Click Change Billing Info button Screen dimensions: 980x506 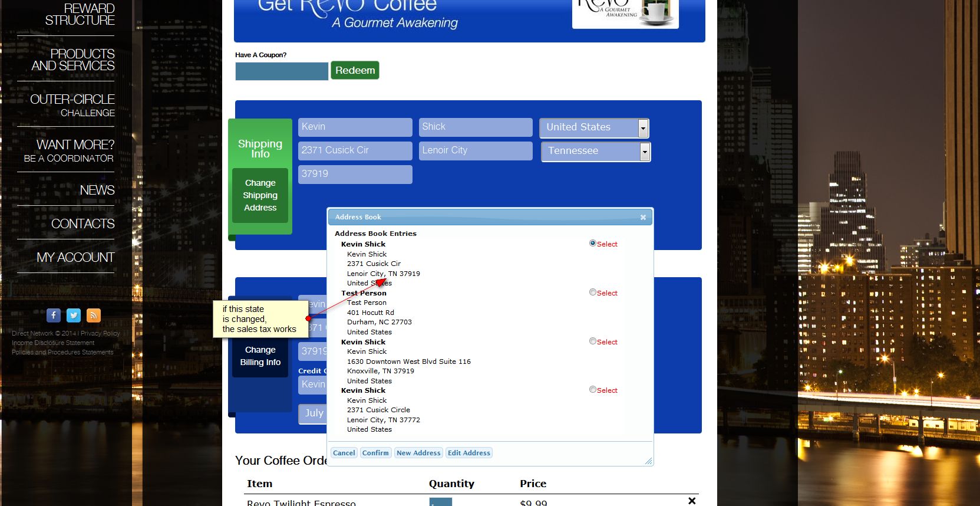click(260, 356)
